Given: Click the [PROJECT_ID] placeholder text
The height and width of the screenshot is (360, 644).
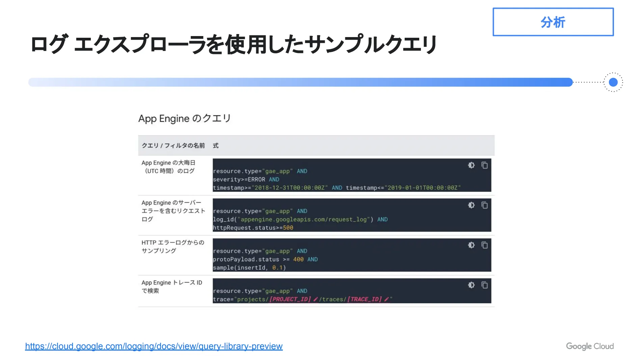Looking at the screenshot, I should [x=290, y=299].
